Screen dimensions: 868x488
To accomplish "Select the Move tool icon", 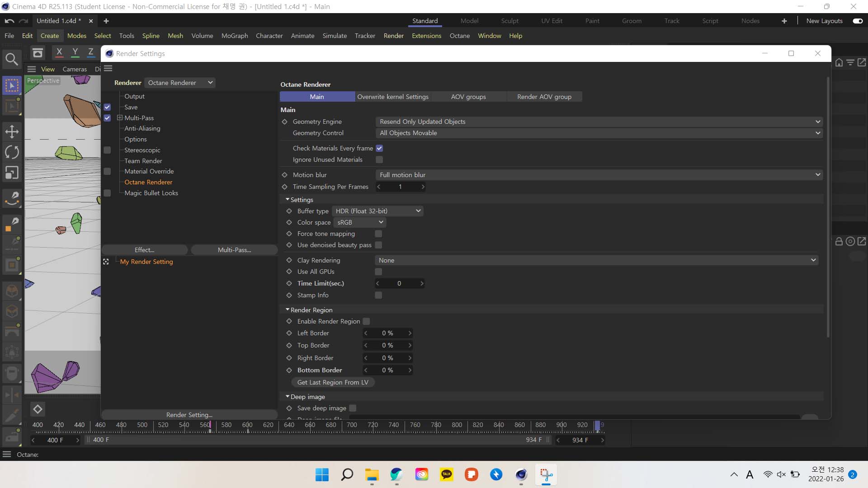I will point(12,131).
